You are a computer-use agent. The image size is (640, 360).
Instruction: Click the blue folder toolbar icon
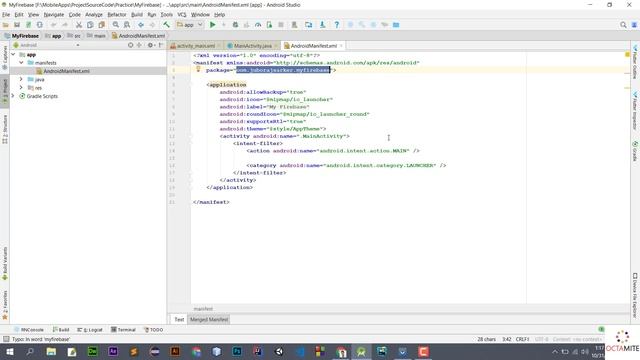click(396, 25)
